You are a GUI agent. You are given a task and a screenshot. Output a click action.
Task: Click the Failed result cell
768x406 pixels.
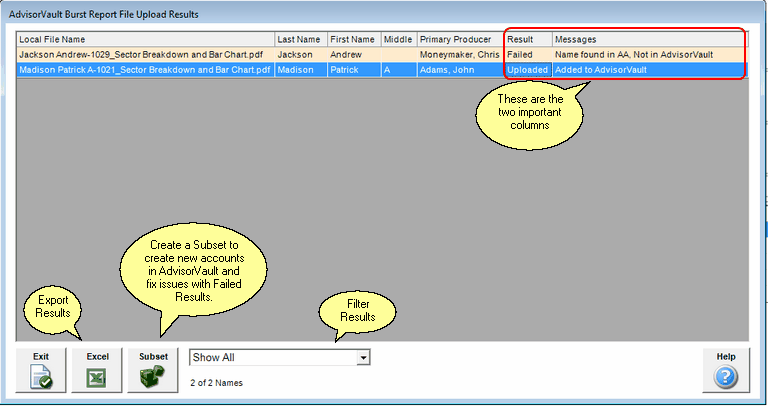click(528, 54)
